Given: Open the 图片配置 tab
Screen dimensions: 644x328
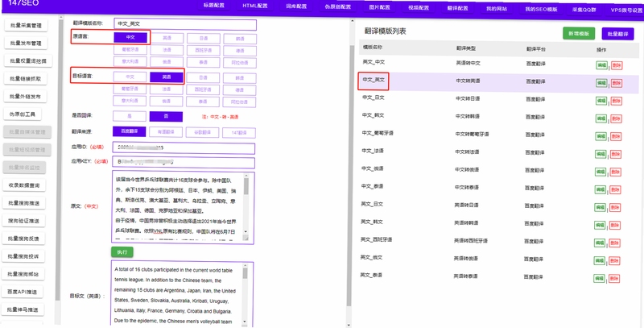Looking at the screenshot, I should pyautogui.click(x=379, y=7).
